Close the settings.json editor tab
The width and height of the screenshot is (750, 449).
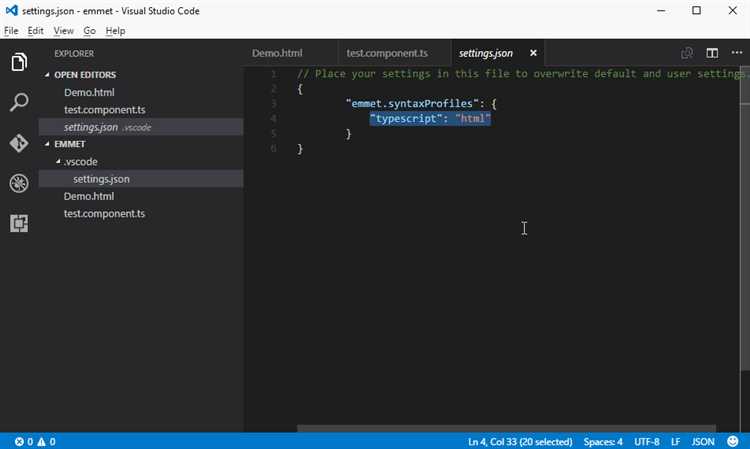(533, 53)
